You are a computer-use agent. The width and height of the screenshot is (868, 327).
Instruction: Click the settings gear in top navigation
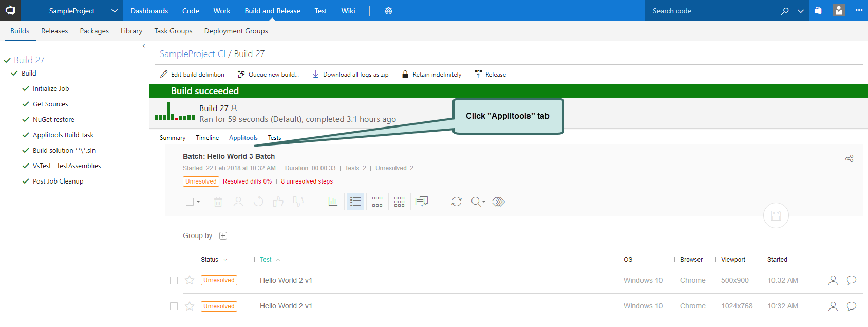(389, 11)
